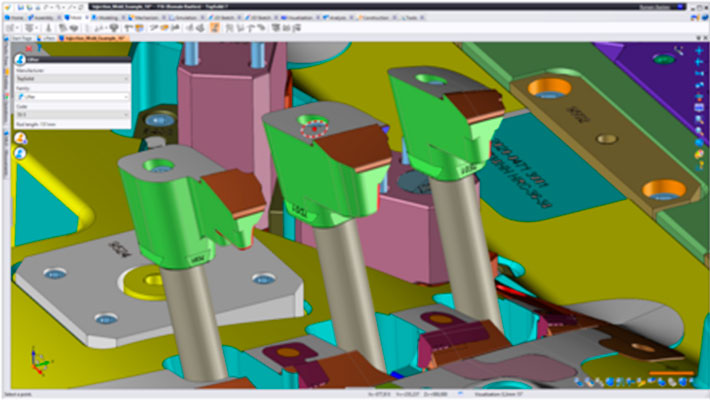Click the highlighted orange icon in the ribbon toolbar
The image size is (710, 400).
pos(215,27)
